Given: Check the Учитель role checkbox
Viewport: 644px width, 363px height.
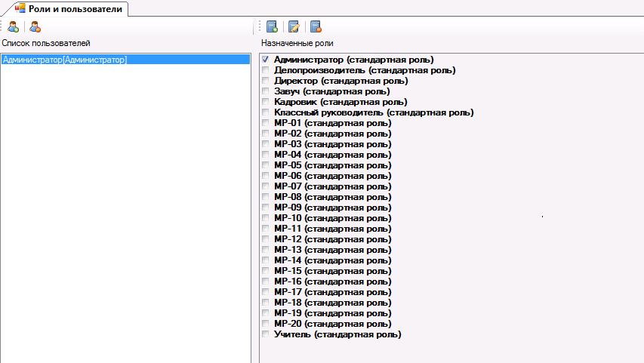Looking at the screenshot, I should tap(265, 334).
